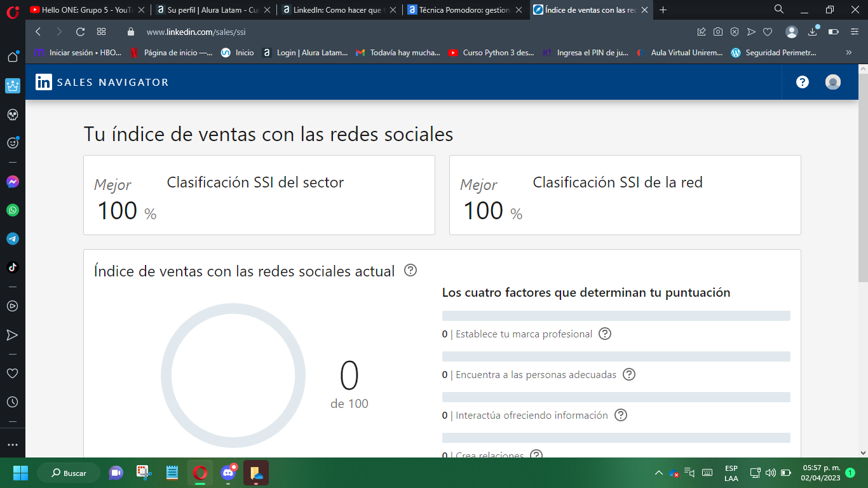Switch to Técnica Pomodoro tab
The height and width of the screenshot is (488, 868).
(x=466, y=10)
